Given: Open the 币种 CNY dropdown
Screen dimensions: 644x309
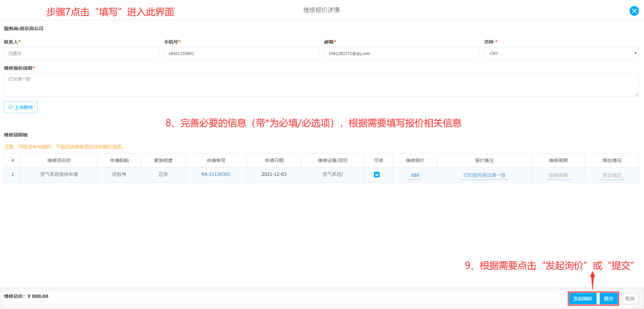Looking at the screenshot, I should coord(561,53).
